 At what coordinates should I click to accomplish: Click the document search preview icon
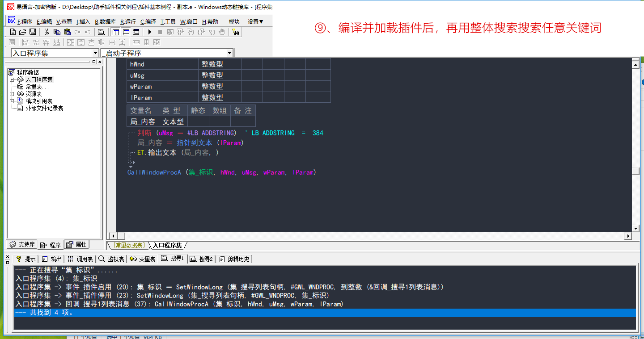pyautogui.click(x=101, y=32)
